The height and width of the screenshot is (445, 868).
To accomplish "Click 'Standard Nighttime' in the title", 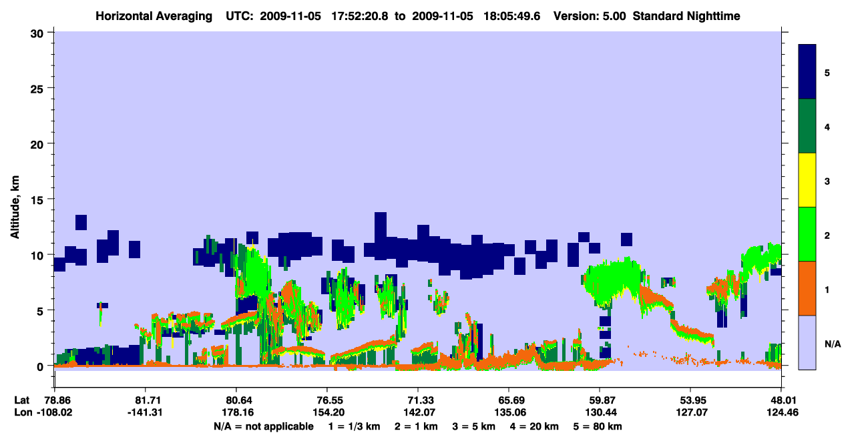I will 686,15.
